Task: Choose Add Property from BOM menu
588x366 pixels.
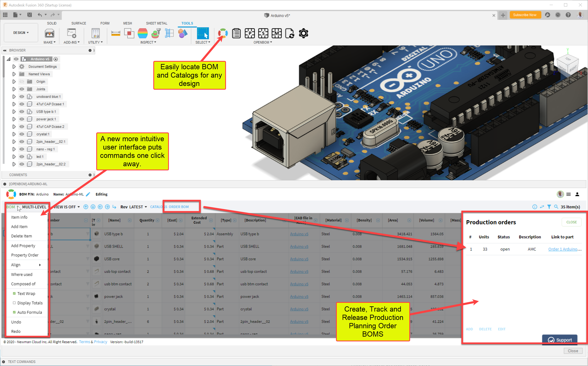Action: (x=23, y=245)
